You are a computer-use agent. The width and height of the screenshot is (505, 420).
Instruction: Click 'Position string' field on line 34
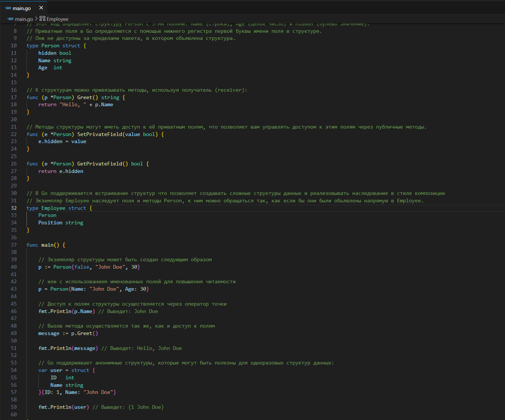click(x=61, y=222)
